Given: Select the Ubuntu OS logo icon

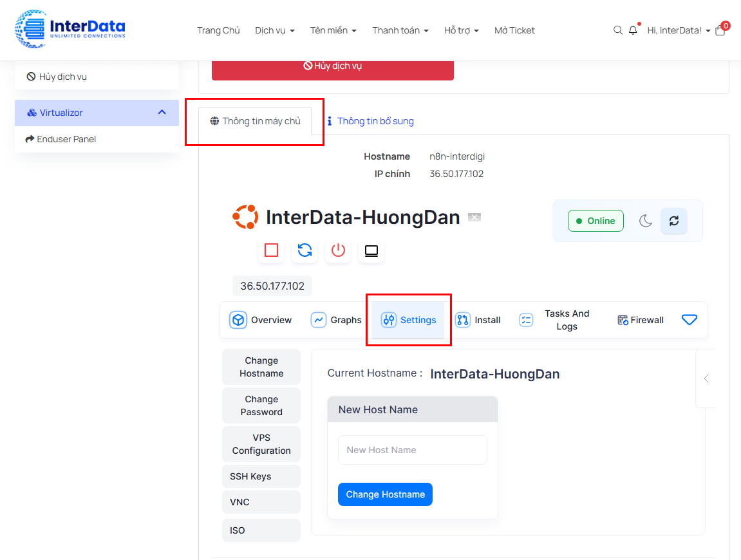Looking at the screenshot, I should 245,217.
